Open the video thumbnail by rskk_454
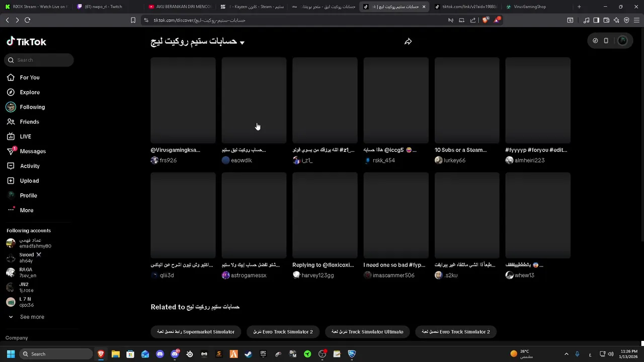 pyautogui.click(x=396, y=100)
